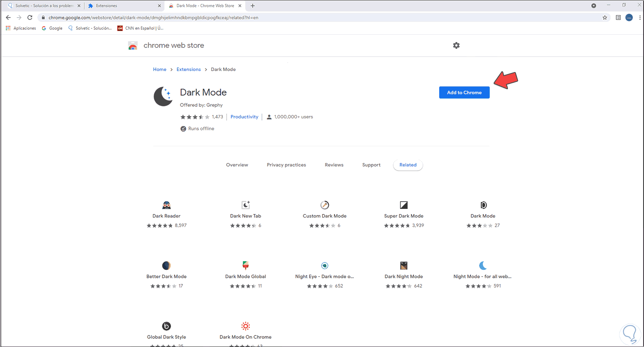Close the Extensiones tab
Viewport: 644px width, 347px height.
tap(159, 6)
